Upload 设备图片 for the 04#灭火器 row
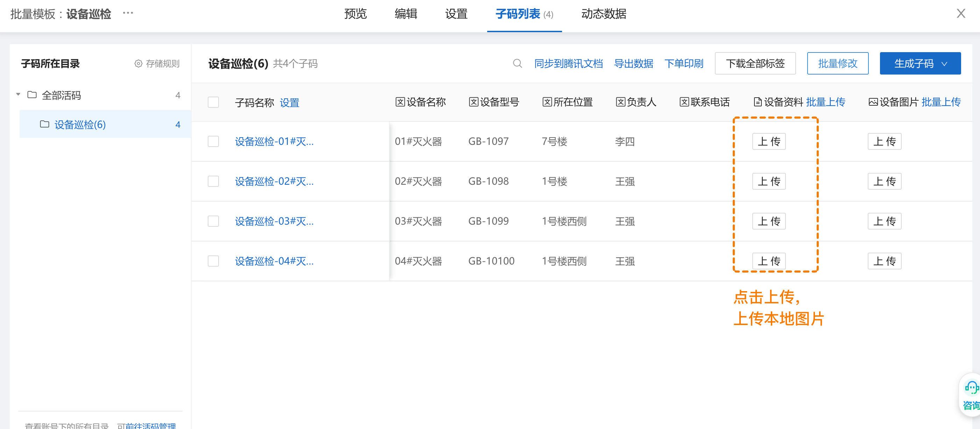Screen dimensions: 980x429 (885, 261)
